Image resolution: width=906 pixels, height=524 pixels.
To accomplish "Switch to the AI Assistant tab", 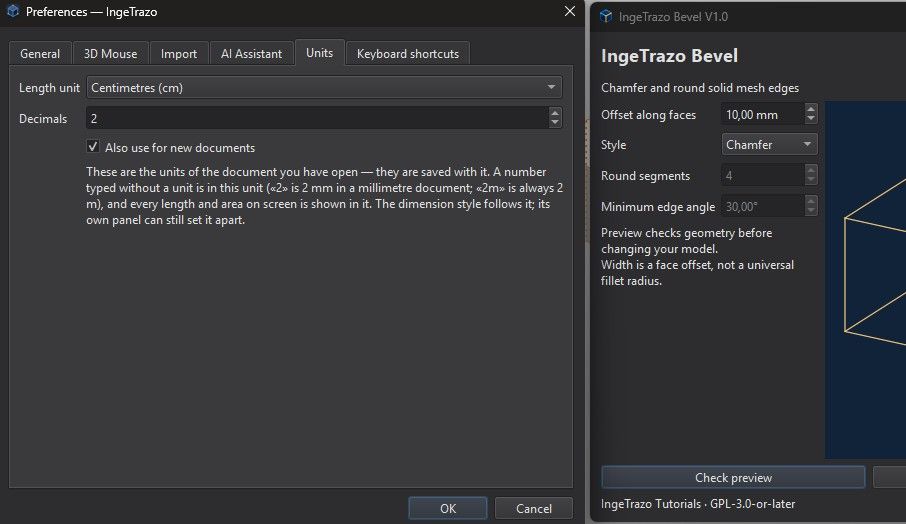I will pyautogui.click(x=251, y=54).
